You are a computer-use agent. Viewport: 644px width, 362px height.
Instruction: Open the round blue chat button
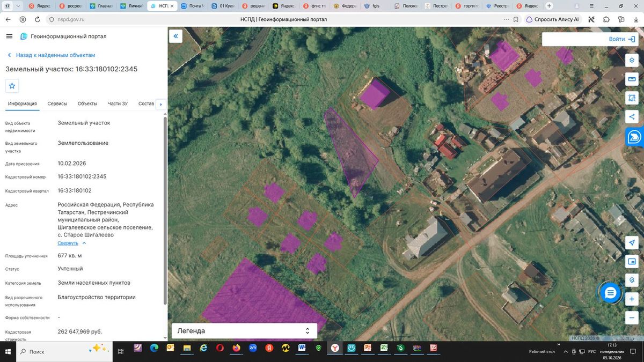(610, 293)
